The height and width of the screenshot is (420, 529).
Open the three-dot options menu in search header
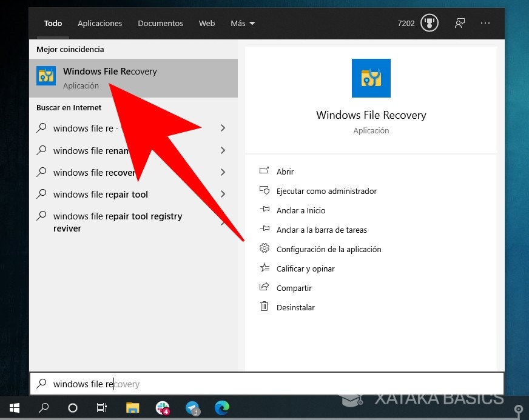pos(485,23)
